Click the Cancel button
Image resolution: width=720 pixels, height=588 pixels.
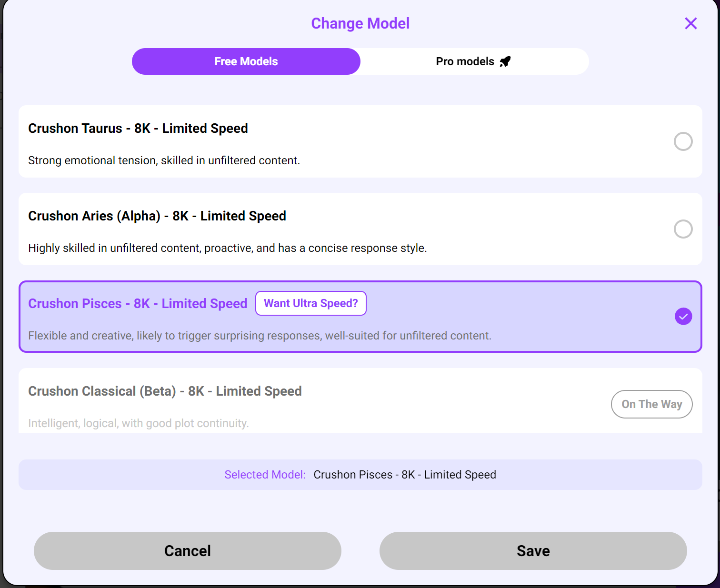pos(188,551)
